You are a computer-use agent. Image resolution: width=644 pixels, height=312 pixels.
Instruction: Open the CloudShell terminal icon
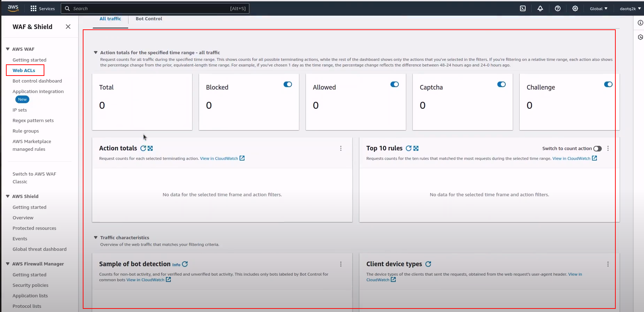pyautogui.click(x=523, y=8)
